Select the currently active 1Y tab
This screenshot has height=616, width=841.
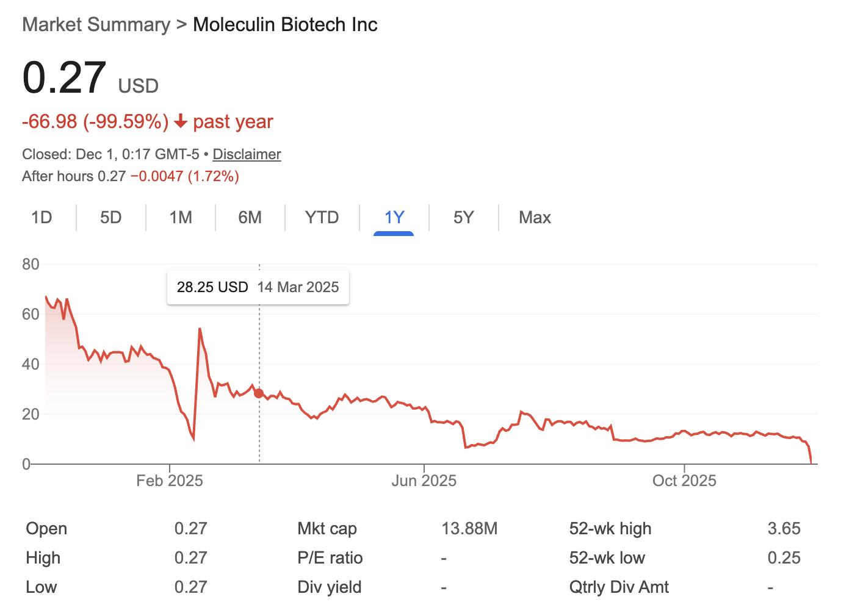[x=394, y=217]
